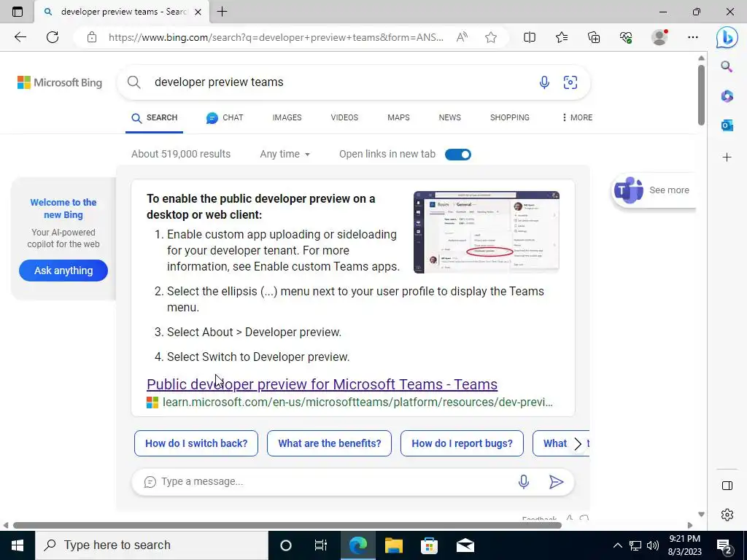Open a new browser tab
The width and height of the screenshot is (747, 560).
[222, 12]
